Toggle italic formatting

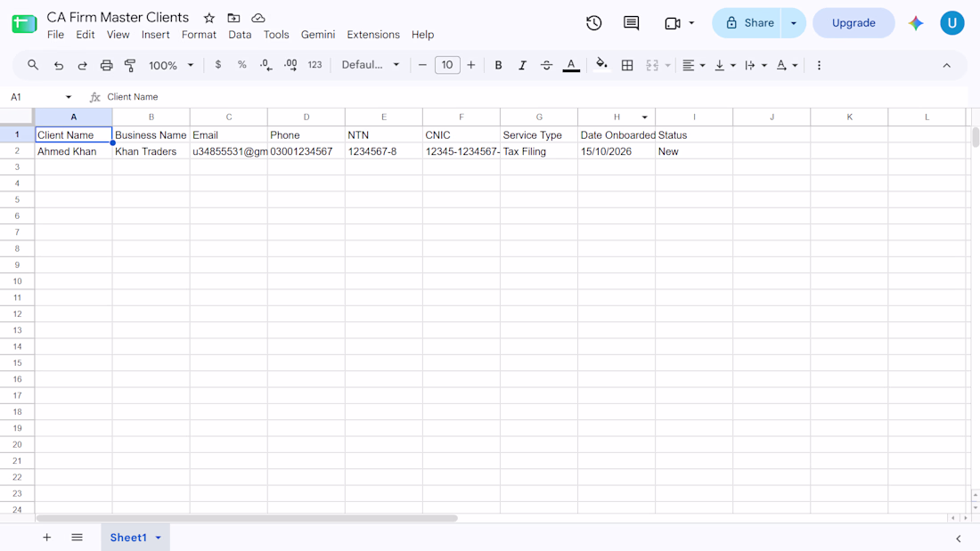522,65
